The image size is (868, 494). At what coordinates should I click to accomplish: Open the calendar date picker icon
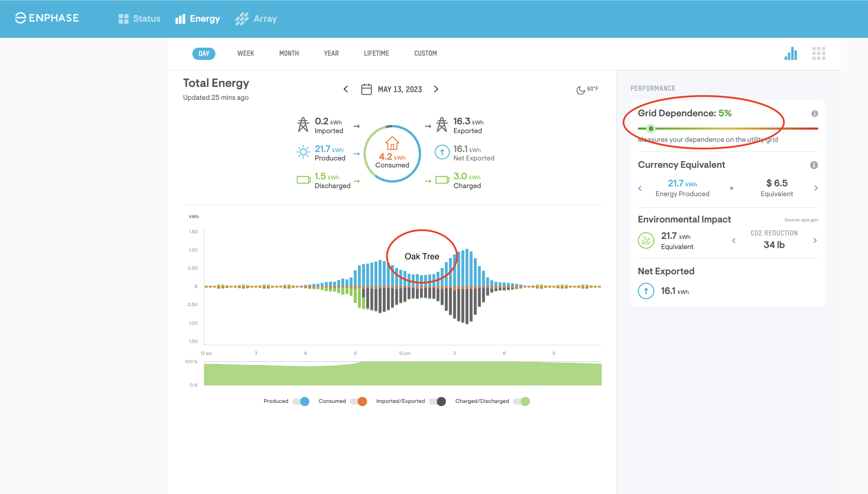[366, 89]
